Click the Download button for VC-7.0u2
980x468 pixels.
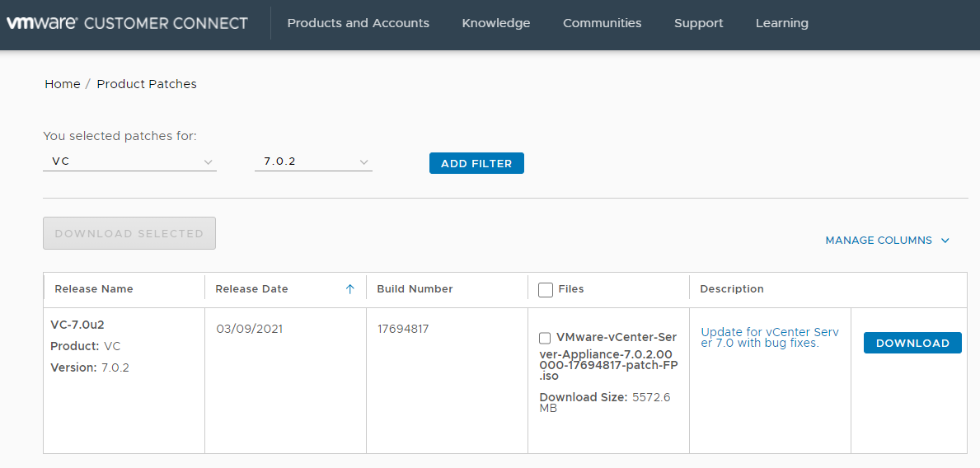912,343
